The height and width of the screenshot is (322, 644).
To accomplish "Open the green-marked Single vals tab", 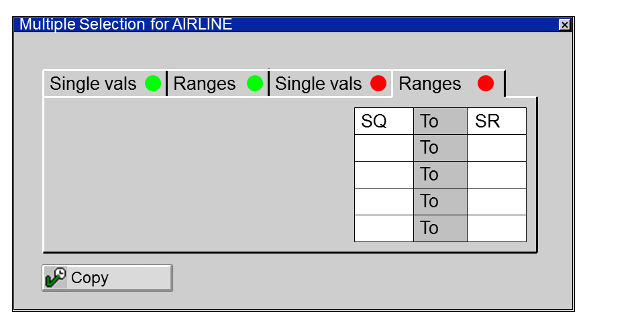I will [93, 84].
